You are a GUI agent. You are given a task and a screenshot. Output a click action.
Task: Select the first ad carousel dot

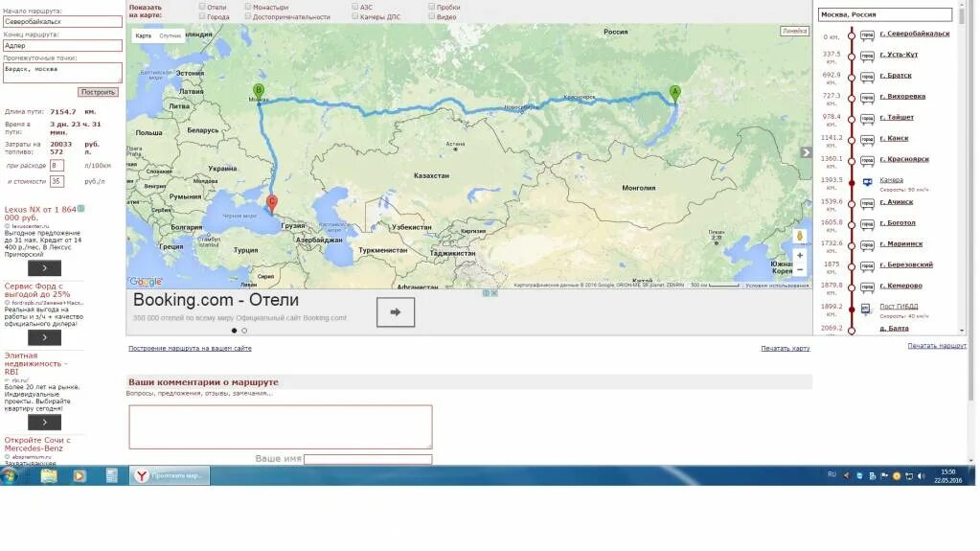click(x=235, y=331)
